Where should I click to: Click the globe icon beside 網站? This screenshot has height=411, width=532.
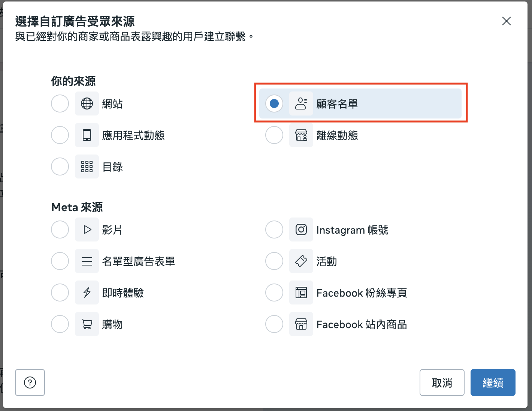87,103
